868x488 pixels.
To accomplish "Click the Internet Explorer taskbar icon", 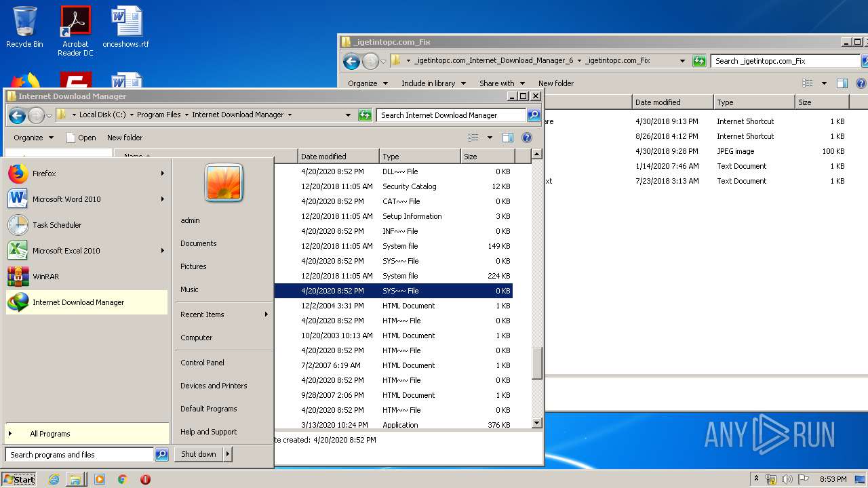I will pos(54,479).
